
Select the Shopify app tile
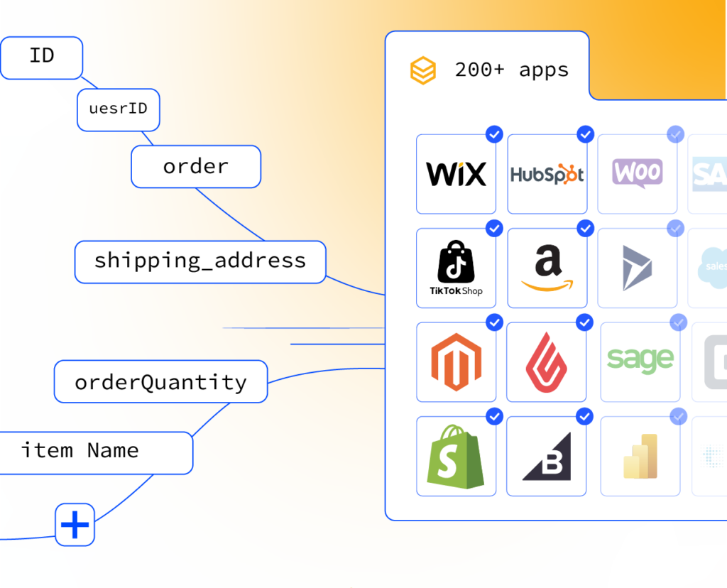click(457, 457)
